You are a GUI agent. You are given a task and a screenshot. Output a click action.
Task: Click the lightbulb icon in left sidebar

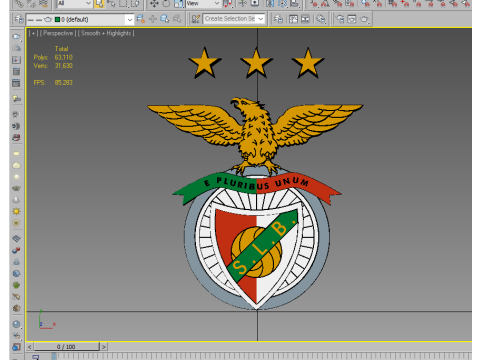click(x=16, y=98)
